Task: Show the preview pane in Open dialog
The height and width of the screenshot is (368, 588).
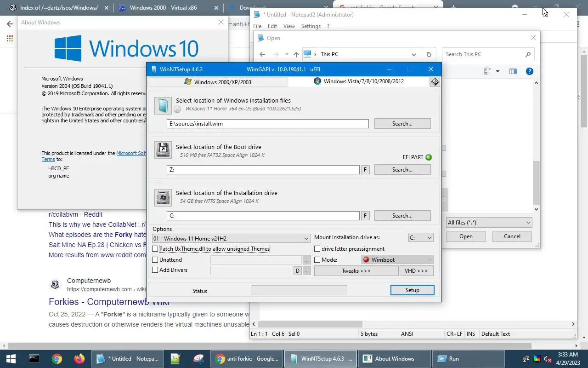Action: pos(513,71)
